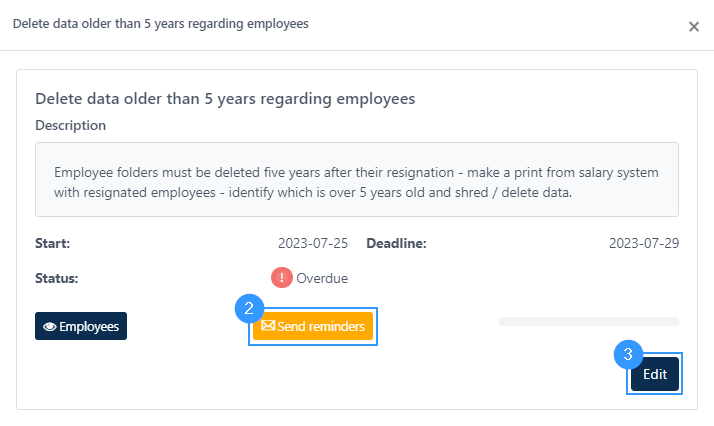
Task: Click the Start label
Action: click(x=52, y=243)
